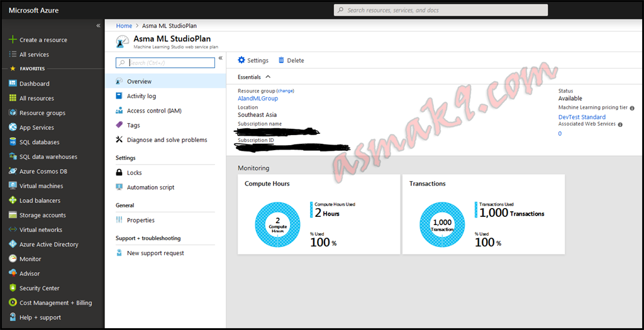Click the Locks padlock icon
644x330 pixels.
pos(119,172)
